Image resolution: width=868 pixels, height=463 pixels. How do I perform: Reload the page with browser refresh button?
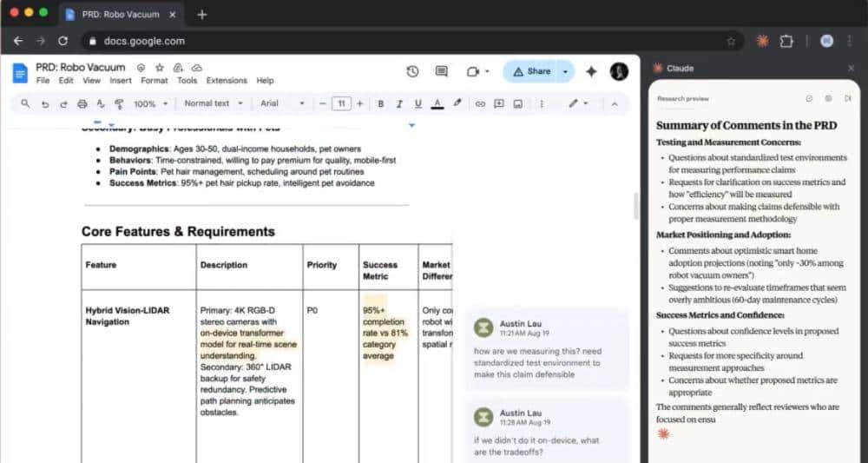point(62,41)
